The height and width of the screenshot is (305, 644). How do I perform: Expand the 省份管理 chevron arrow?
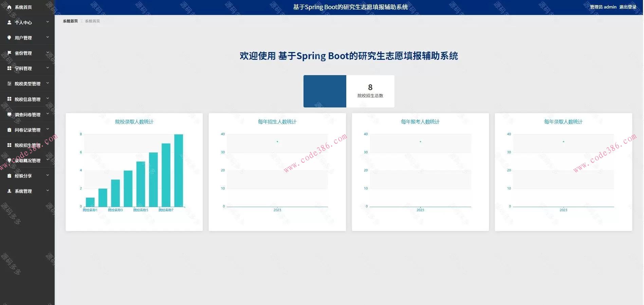pyautogui.click(x=48, y=53)
